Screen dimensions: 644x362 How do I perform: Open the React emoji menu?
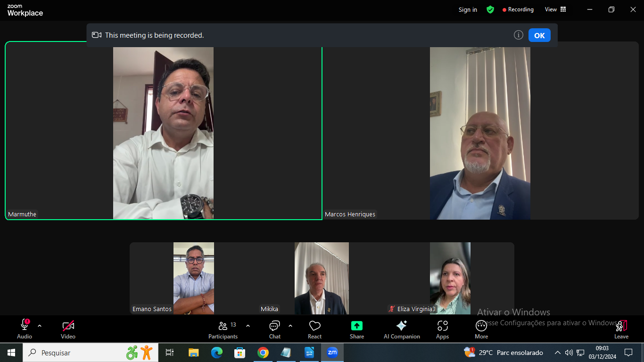(x=314, y=329)
